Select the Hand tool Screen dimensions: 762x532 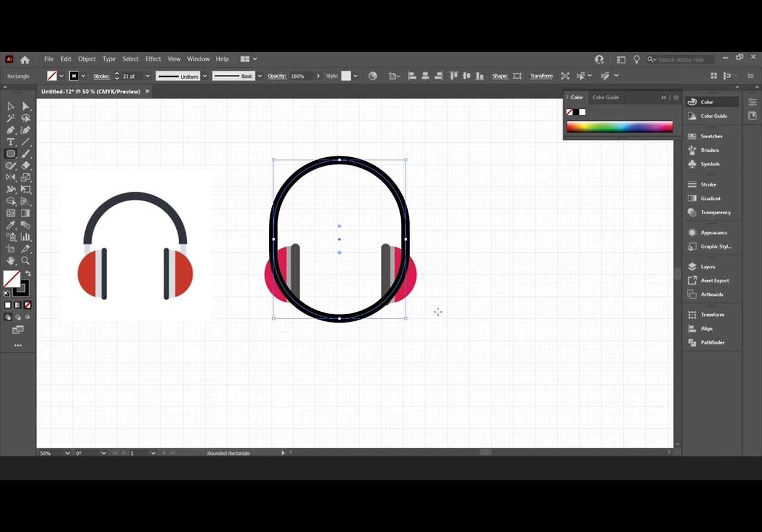11,261
